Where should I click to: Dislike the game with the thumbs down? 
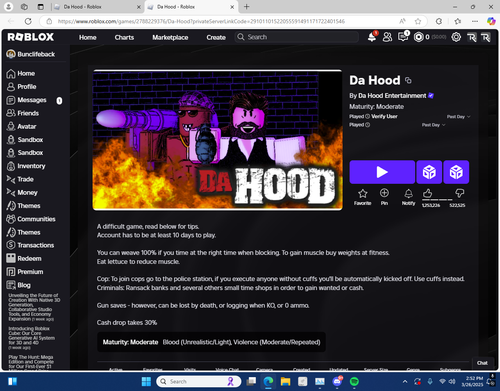(460, 193)
